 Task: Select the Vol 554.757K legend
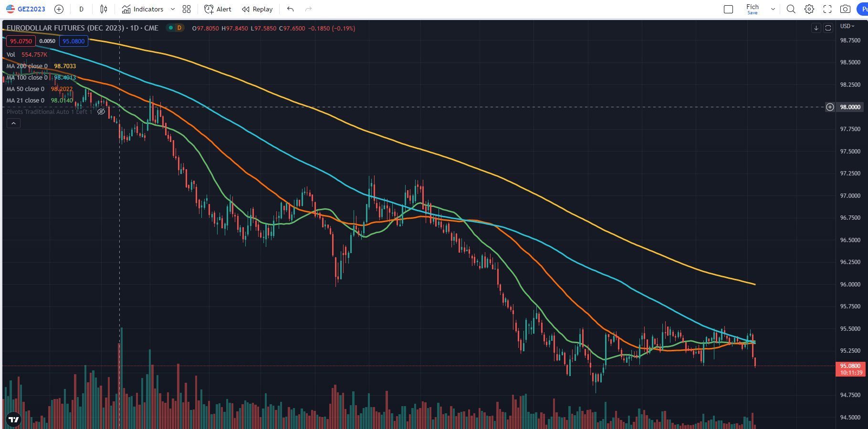[27, 54]
